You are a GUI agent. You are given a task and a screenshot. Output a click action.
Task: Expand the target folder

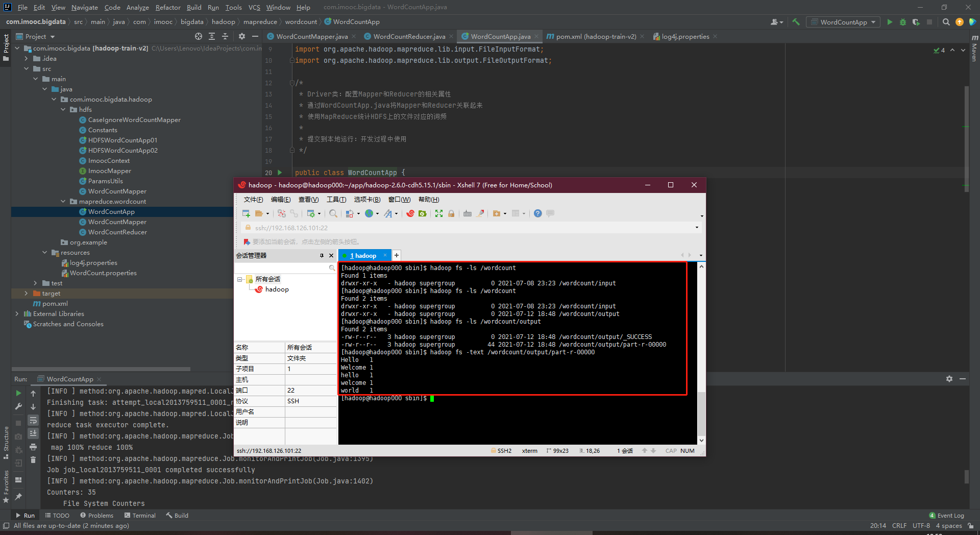(27, 293)
